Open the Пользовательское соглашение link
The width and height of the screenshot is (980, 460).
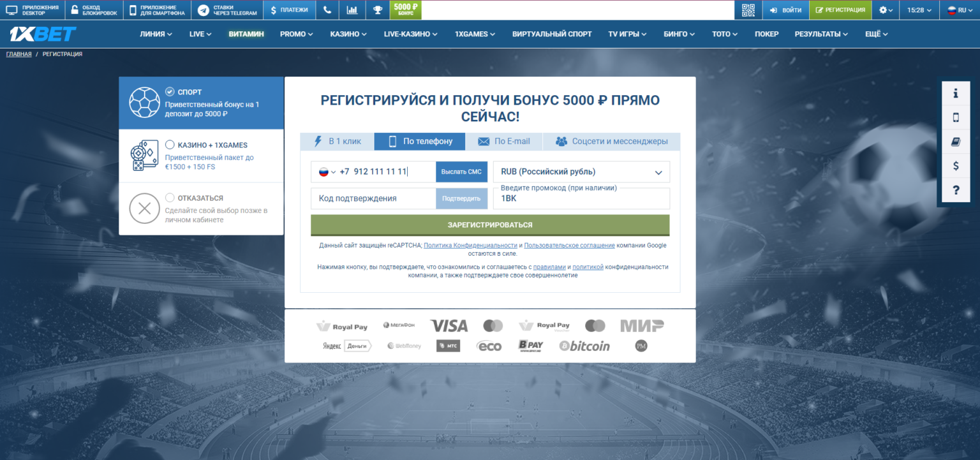570,245
